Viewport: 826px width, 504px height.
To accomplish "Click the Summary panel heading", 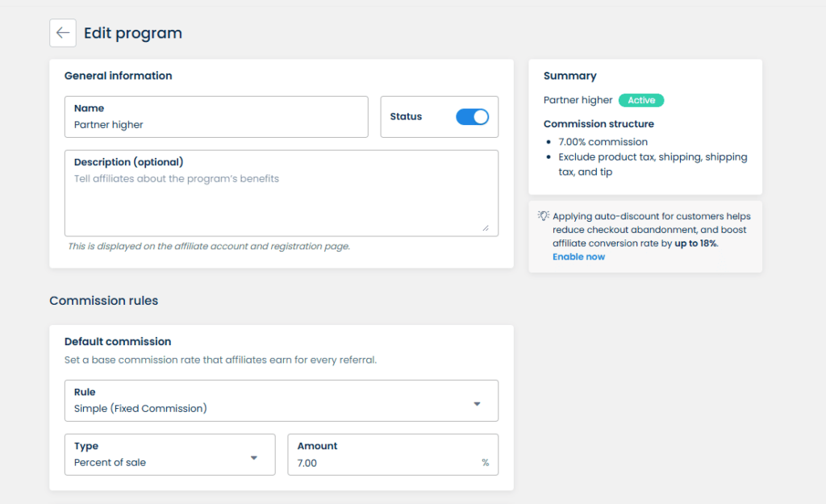I will tap(569, 76).
